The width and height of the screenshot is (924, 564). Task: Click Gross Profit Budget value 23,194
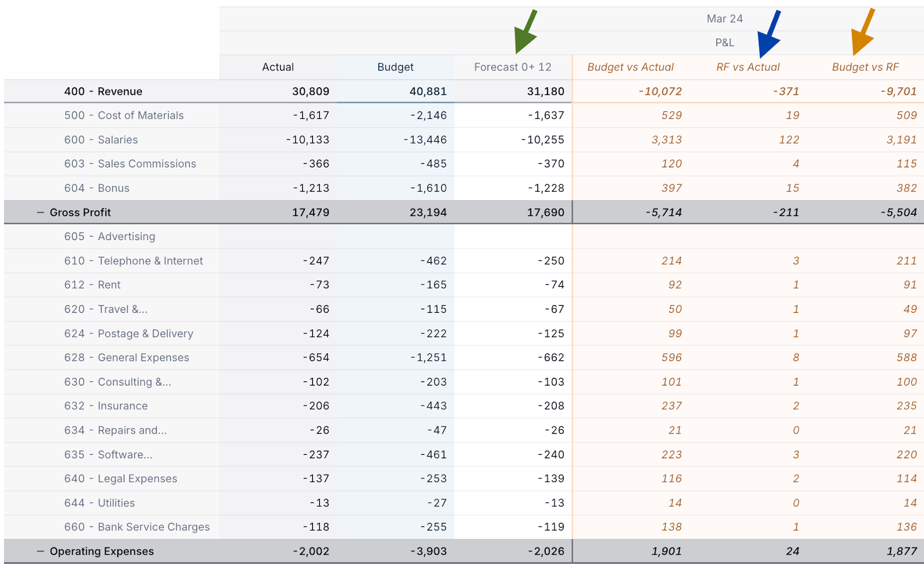click(428, 212)
